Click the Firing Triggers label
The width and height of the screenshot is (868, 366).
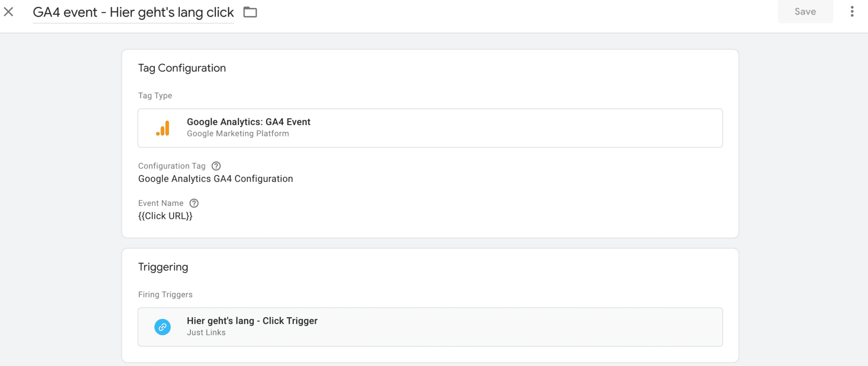tap(165, 295)
